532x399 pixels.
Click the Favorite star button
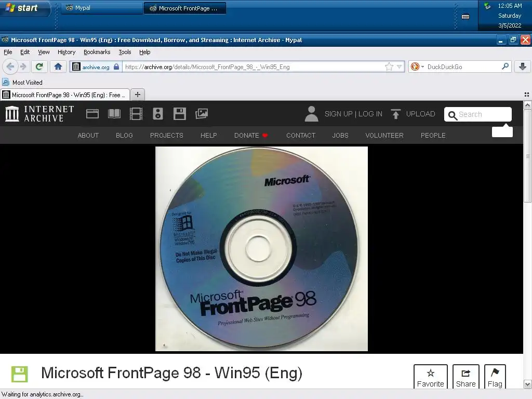click(x=431, y=377)
